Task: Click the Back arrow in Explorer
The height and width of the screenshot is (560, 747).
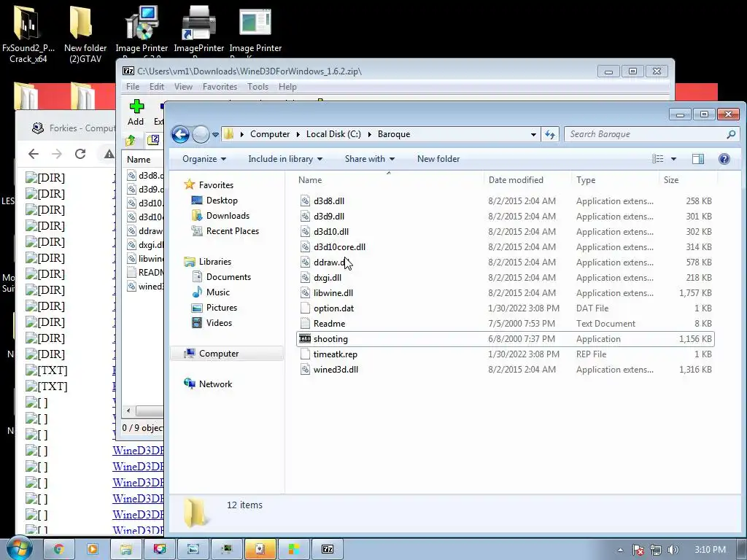Action: [180, 134]
